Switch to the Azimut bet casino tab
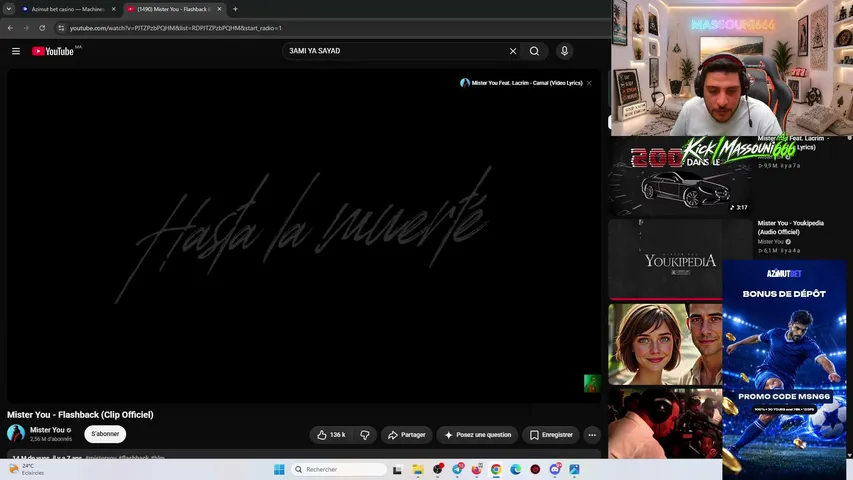This screenshot has height=480, width=853. (x=67, y=9)
